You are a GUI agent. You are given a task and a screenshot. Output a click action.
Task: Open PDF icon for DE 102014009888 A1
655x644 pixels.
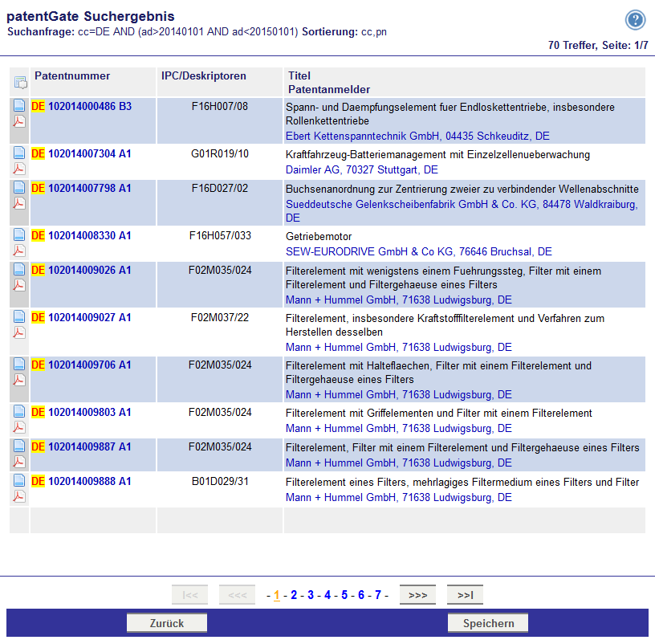(x=19, y=496)
